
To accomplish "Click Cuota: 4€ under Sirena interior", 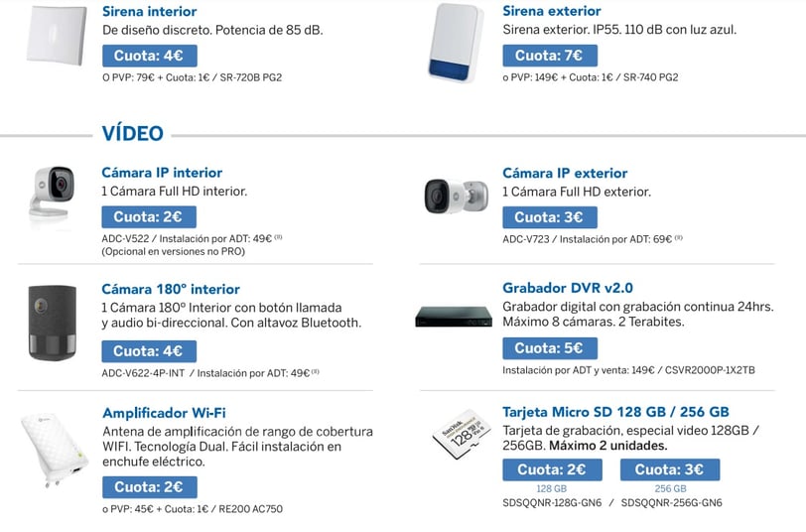I will click(150, 56).
